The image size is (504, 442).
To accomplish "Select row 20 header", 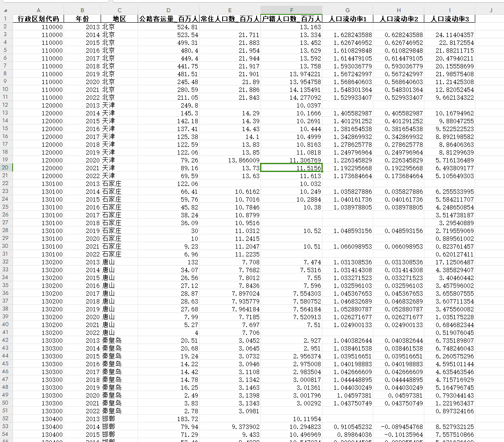I will coord(6,168).
